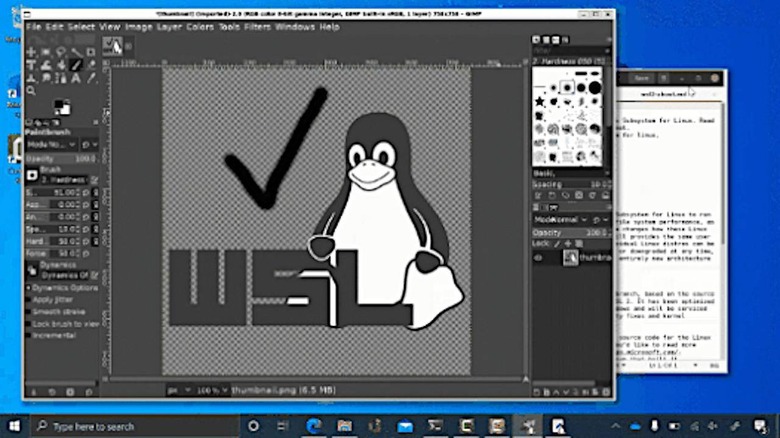The width and height of the screenshot is (780, 438).
Task: Select the Unified Transform tool
Action: pos(31,65)
